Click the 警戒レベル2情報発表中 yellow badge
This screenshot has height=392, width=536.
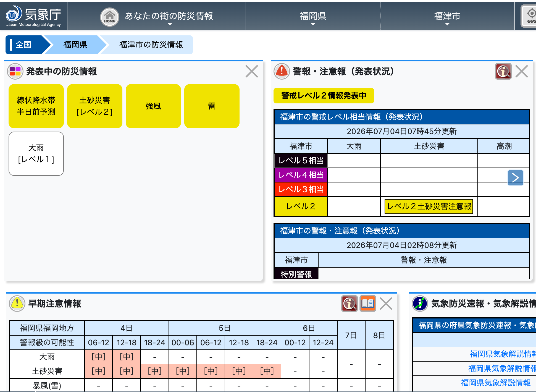(324, 96)
